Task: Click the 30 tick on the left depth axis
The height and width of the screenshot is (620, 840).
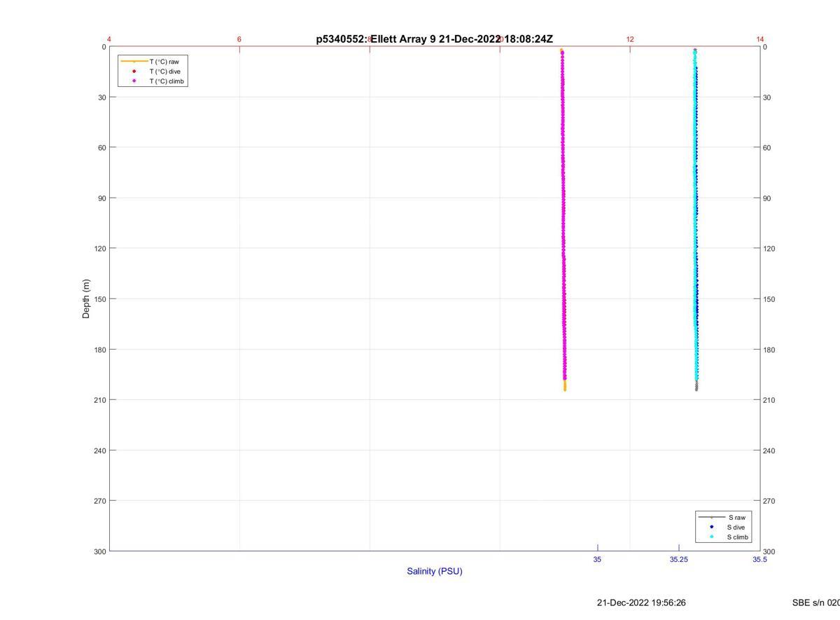Action: tap(101, 97)
